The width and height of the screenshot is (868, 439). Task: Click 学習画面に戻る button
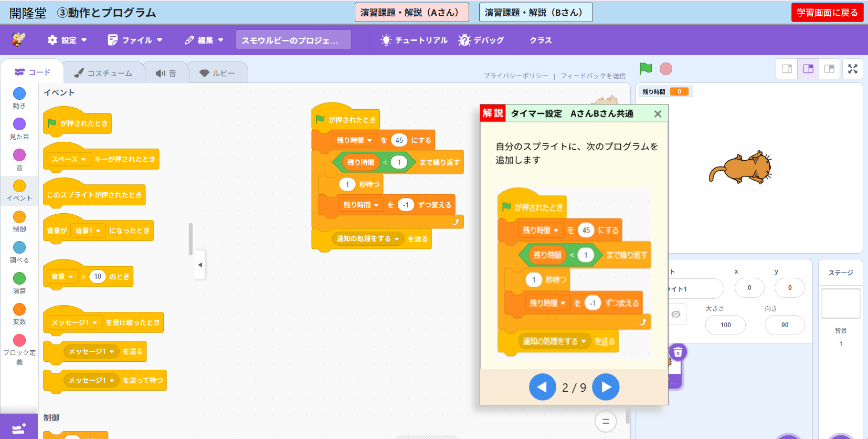pos(827,12)
